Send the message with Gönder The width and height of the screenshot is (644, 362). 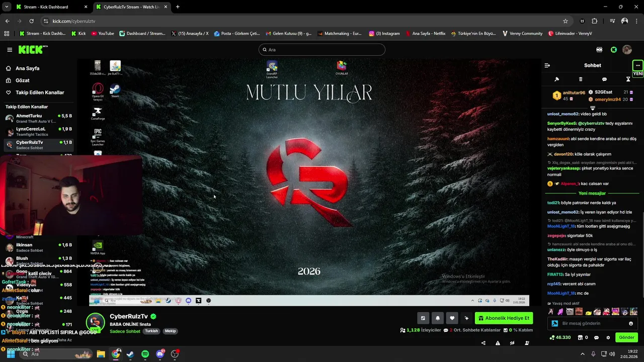pos(626,337)
